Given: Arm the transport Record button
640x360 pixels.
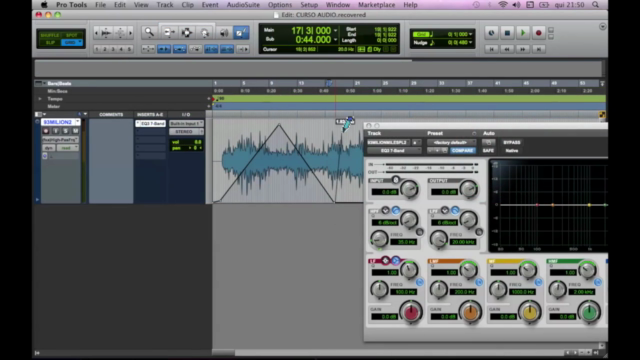Looking at the screenshot, I should point(538,33).
